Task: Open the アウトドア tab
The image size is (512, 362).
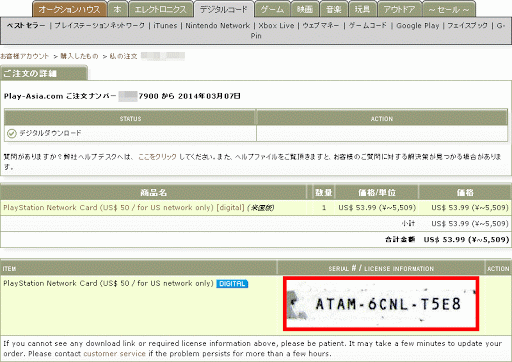Action: 399,9
